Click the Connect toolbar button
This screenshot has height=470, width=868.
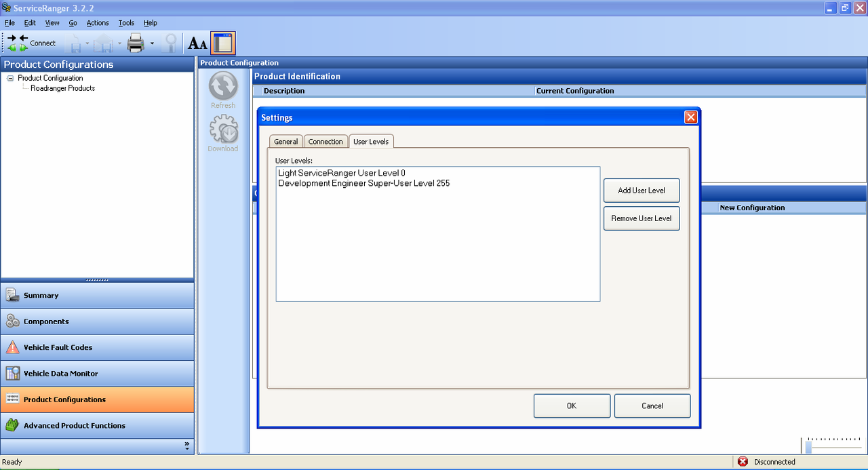31,43
